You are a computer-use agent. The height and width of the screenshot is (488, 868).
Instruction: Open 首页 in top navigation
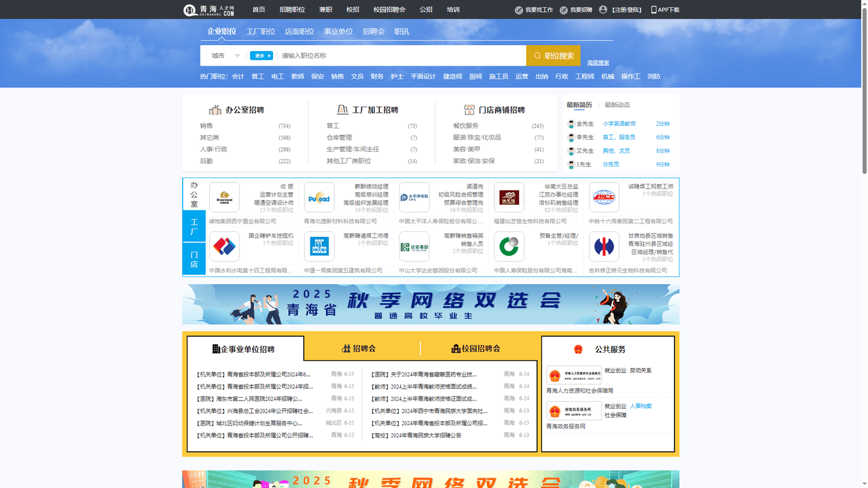259,10
